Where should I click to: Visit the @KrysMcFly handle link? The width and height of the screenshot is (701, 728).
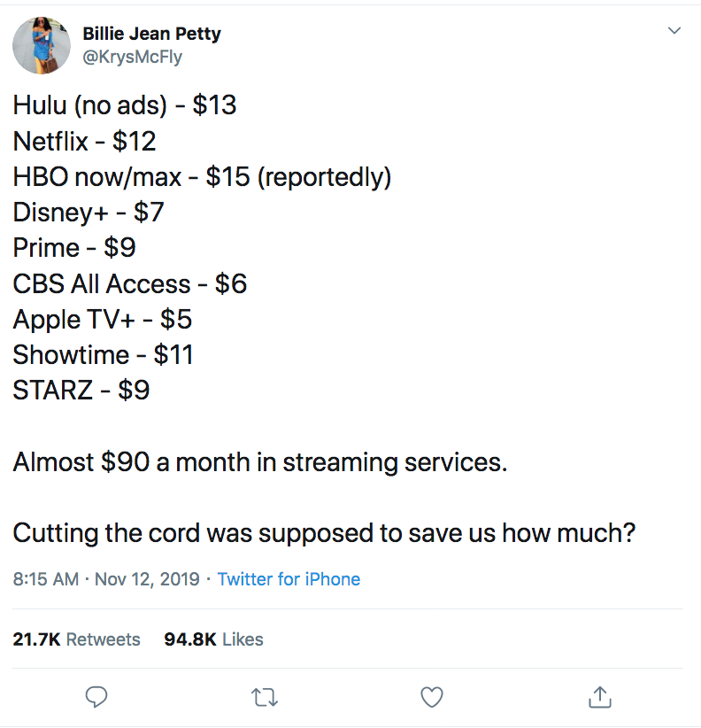tap(132, 57)
